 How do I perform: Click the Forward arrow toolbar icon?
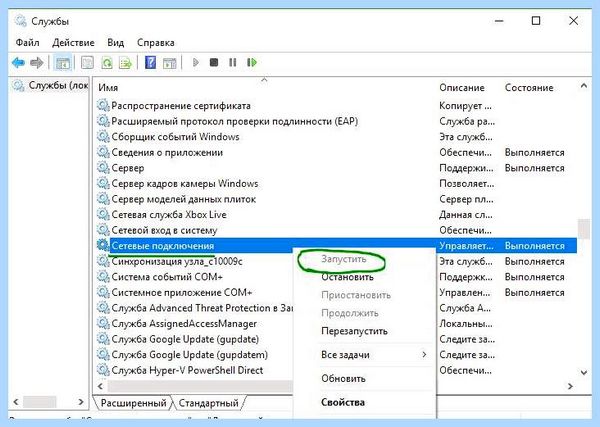point(37,62)
